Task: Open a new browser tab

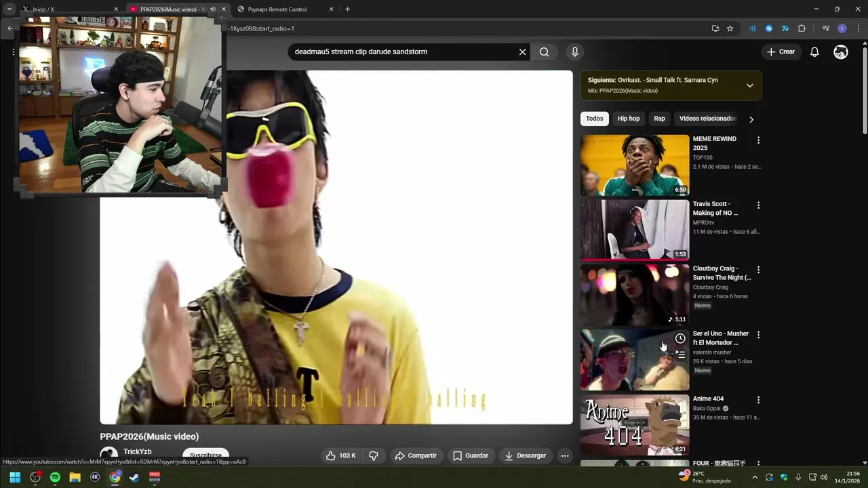Action: point(347,9)
